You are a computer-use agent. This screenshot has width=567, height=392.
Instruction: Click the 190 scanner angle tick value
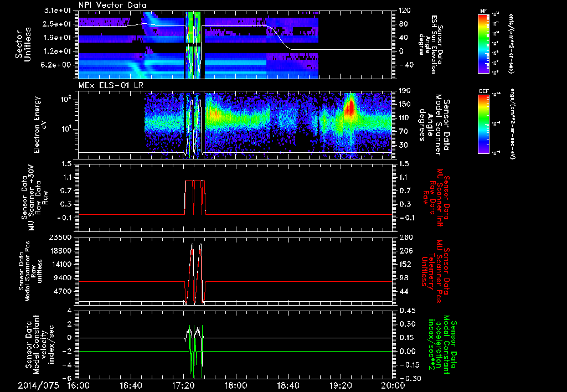click(405, 91)
